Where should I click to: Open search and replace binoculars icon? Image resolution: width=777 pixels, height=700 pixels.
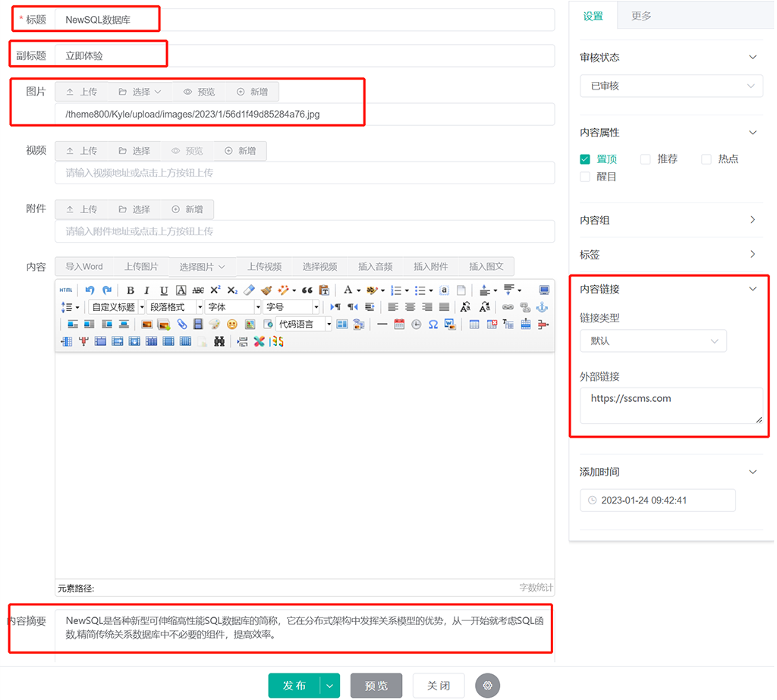point(219,341)
